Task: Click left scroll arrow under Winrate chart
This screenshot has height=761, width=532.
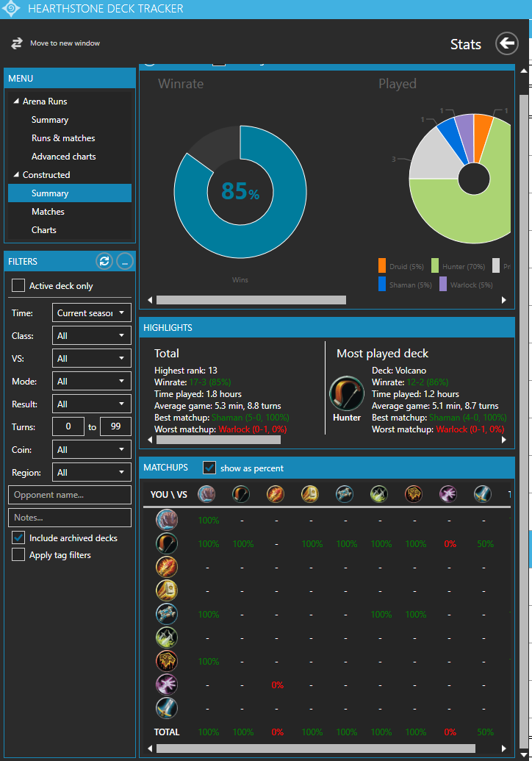Action: (x=150, y=300)
